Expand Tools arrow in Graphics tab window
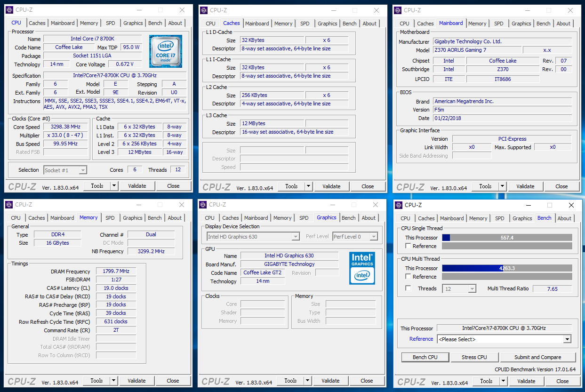Screen dimensions: 585x392 coord(307,381)
